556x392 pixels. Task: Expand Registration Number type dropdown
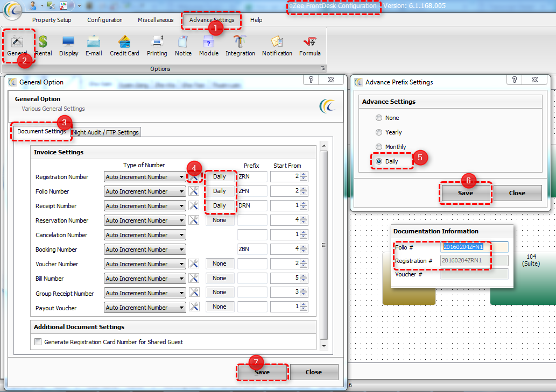click(181, 177)
